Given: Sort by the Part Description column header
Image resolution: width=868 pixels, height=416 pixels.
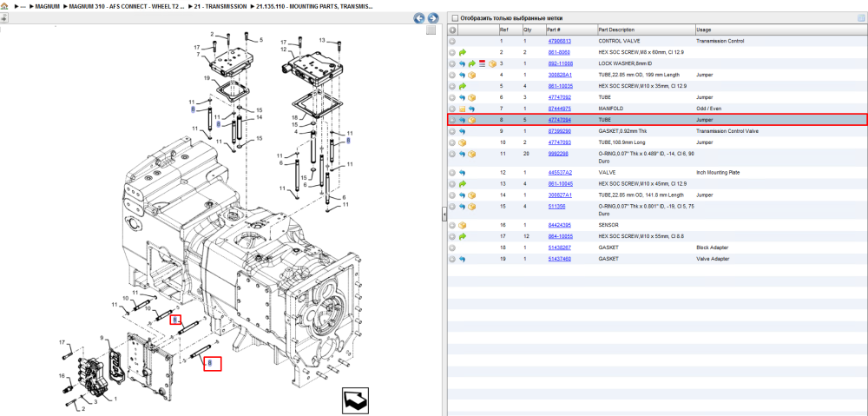Looking at the screenshot, I should pos(646,30).
